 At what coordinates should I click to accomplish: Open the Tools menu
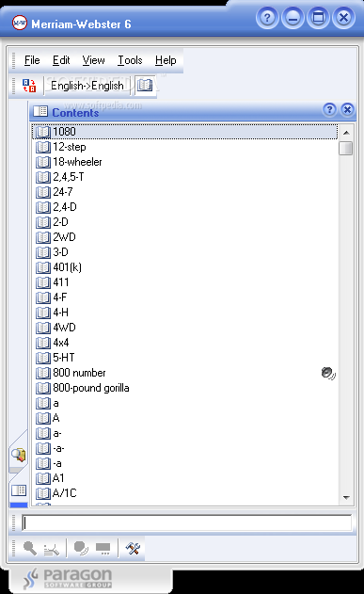point(130,60)
